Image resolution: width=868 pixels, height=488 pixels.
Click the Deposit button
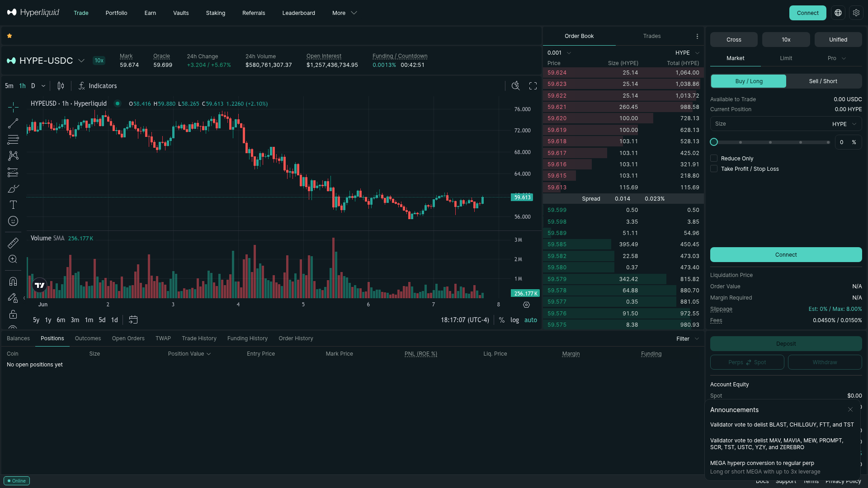click(786, 344)
